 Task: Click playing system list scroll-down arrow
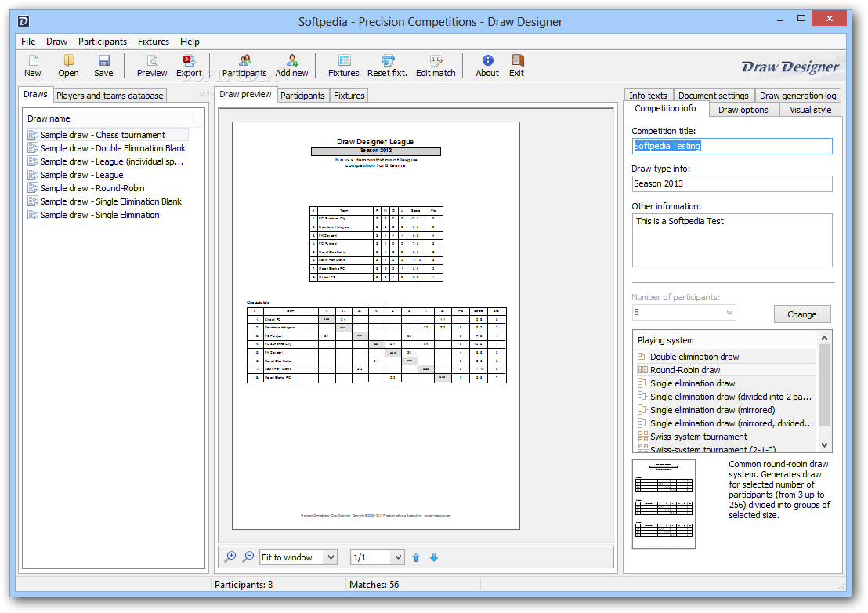pyautogui.click(x=824, y=444)
